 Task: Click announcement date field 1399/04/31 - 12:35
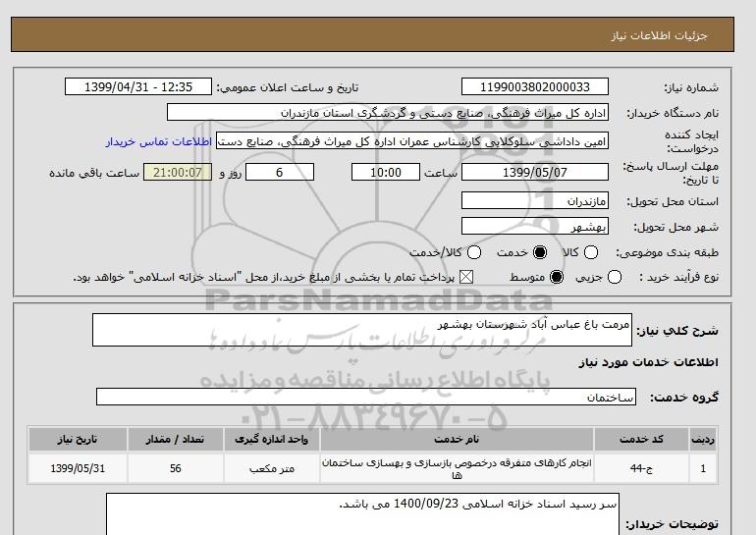click(x=138, y=86)
